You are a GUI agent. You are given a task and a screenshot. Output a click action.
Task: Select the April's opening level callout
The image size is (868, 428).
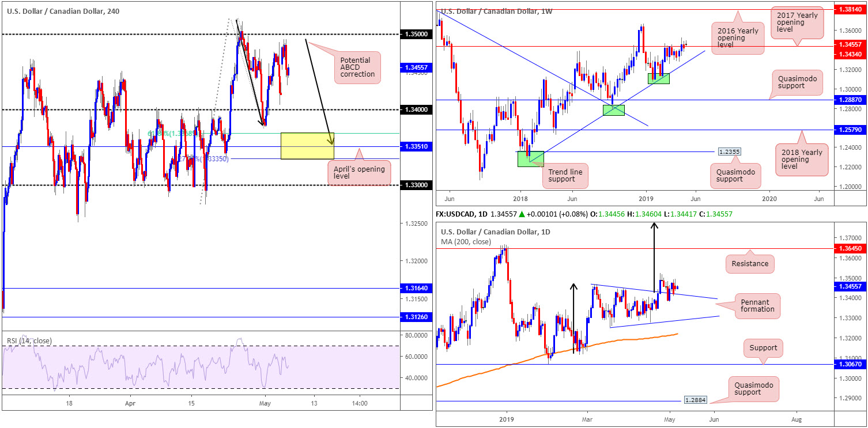point(360,173)
